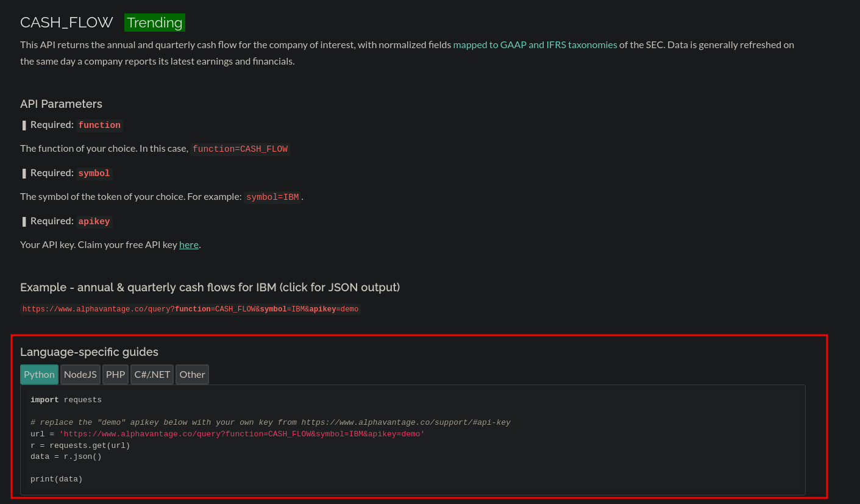Image resolution: width=860 pixels, height=504 pixels.
Task: Click the API key comment in the Python snippet
Action: (271, 422)
